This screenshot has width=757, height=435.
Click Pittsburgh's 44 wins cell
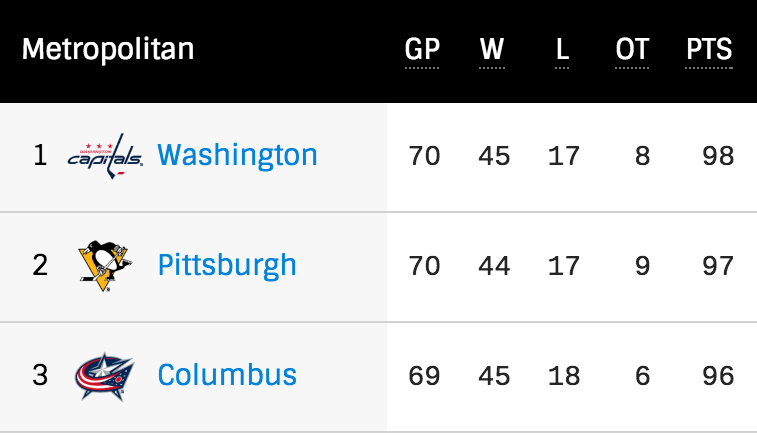coord(494,266)
